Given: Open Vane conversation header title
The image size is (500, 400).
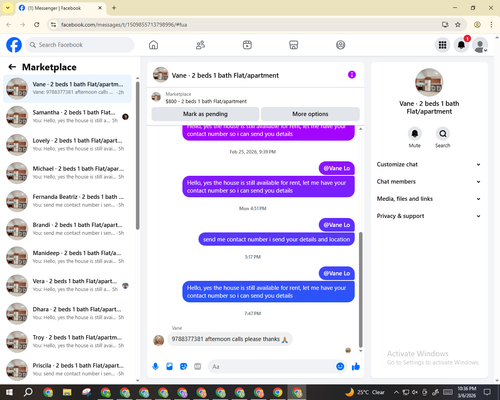Looking at the screenshot, I should (x=225, y=75).
